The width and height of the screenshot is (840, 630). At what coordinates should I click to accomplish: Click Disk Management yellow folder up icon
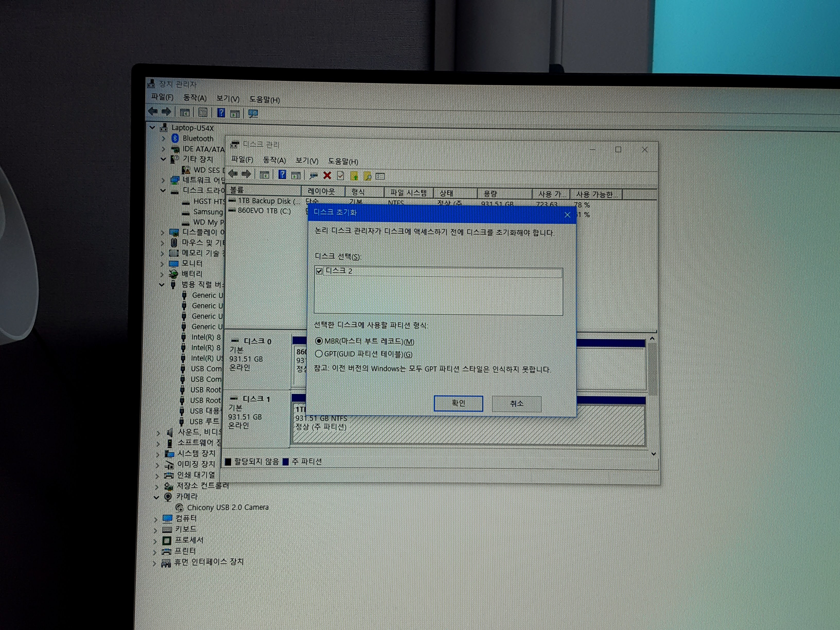(x=354, y=176)
